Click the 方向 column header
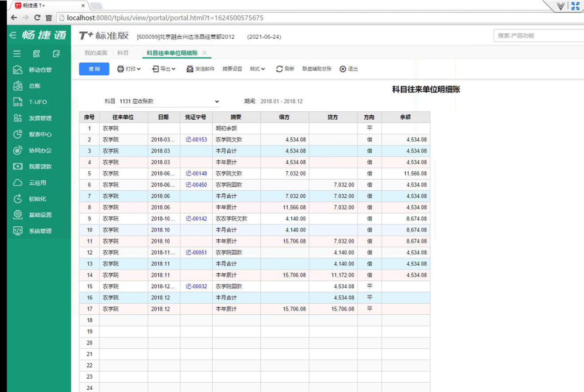The height and width of the screenshot is (392, 584). point(369,118)
